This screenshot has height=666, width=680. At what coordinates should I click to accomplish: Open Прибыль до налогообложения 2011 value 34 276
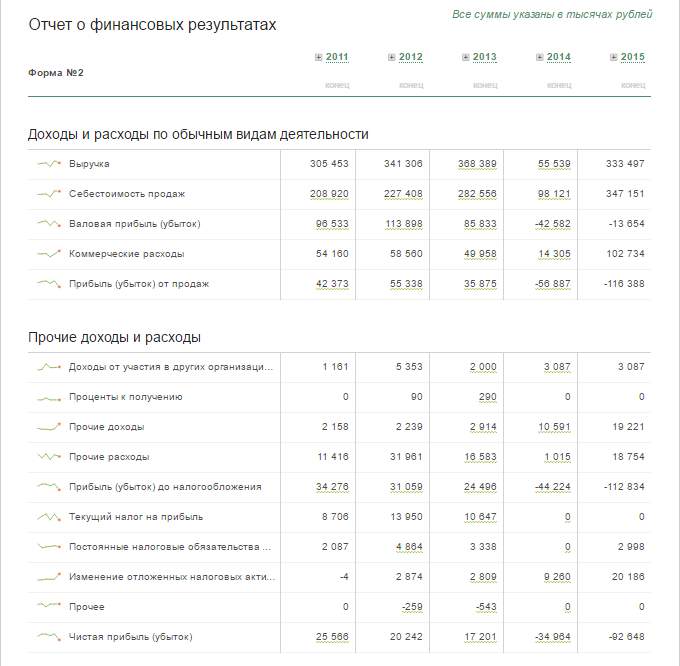332,486
